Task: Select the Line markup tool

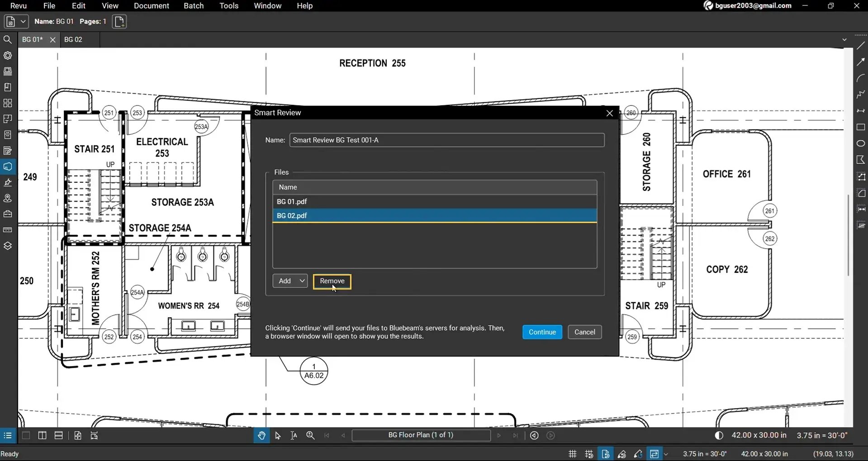Action: pos(861,46)
